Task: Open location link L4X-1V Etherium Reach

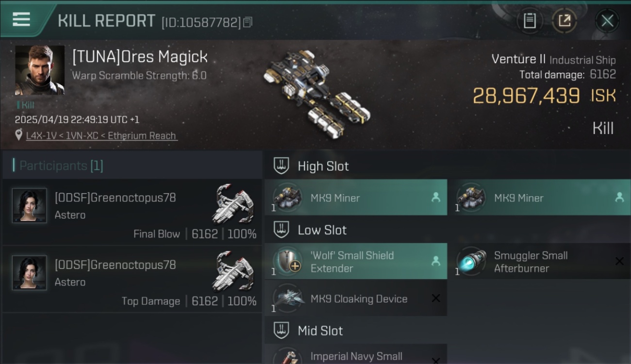Action: click(x=102, y=136)
